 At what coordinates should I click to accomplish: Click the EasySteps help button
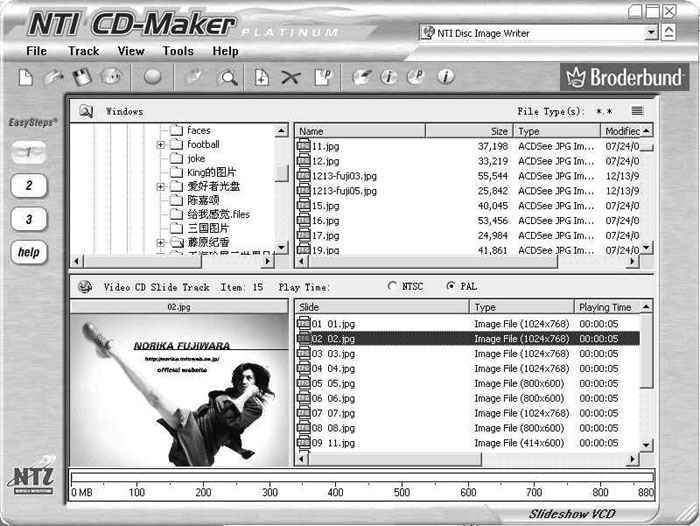pyautogui.click(x=30, y=252)
